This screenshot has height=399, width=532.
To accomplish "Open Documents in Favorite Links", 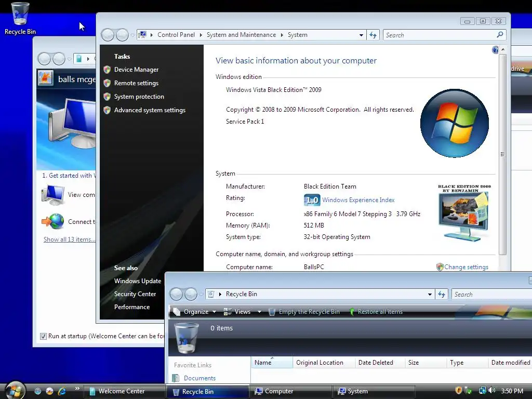I will [199, 378].
